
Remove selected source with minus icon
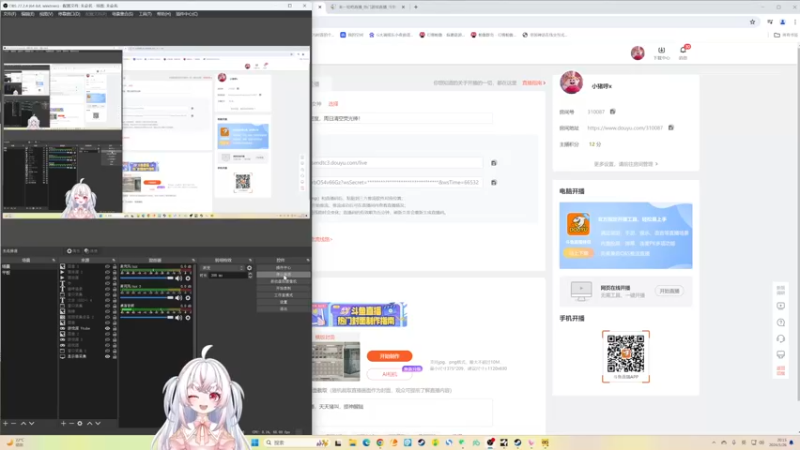tap(71, 423)
